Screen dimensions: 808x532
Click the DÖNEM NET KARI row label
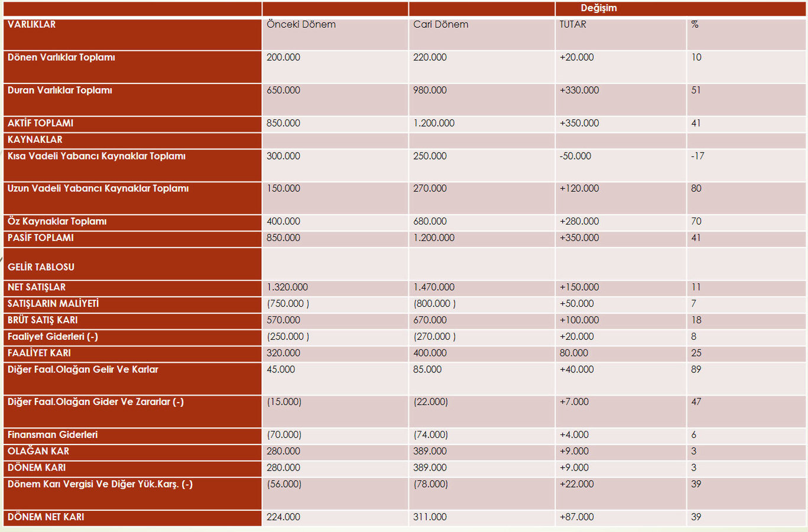(x=46, y=517)
